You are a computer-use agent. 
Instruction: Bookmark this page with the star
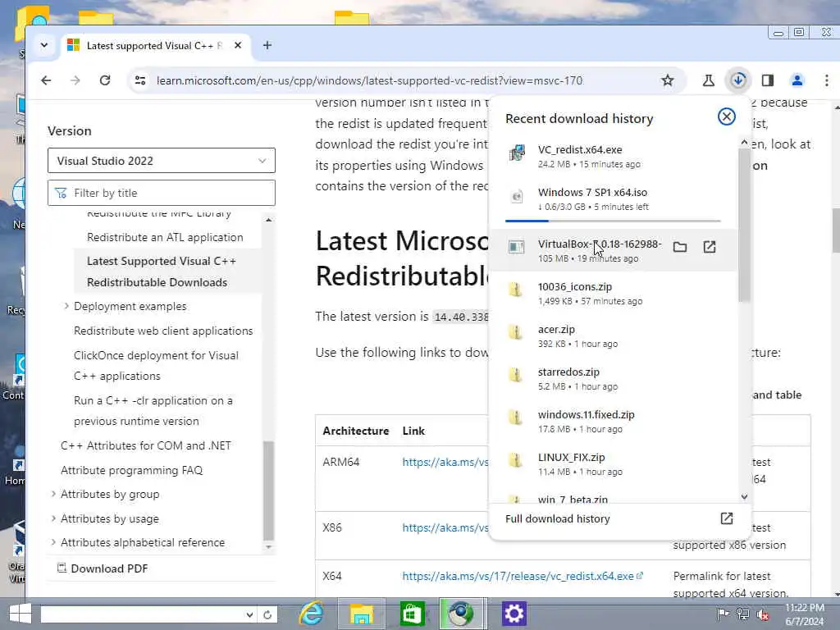tap(668, 80)
